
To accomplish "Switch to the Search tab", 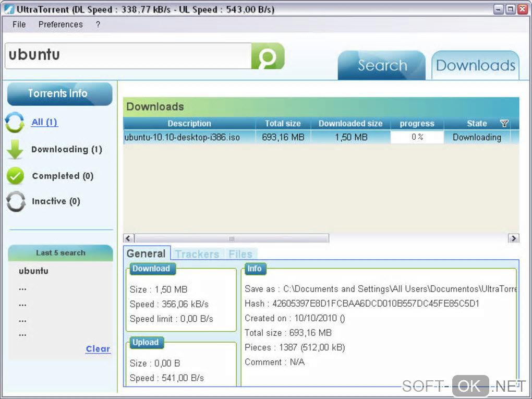I will click(382, 65).
